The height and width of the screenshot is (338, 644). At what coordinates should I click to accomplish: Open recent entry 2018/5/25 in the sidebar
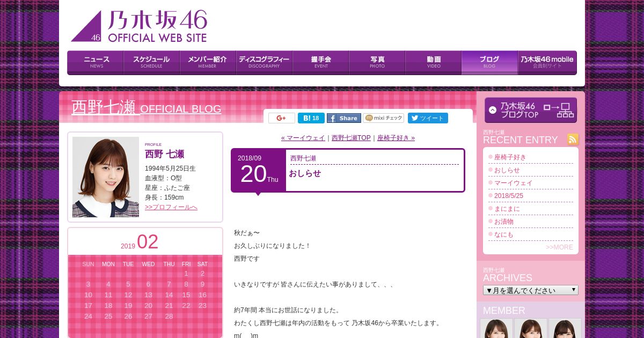point(509,196)
